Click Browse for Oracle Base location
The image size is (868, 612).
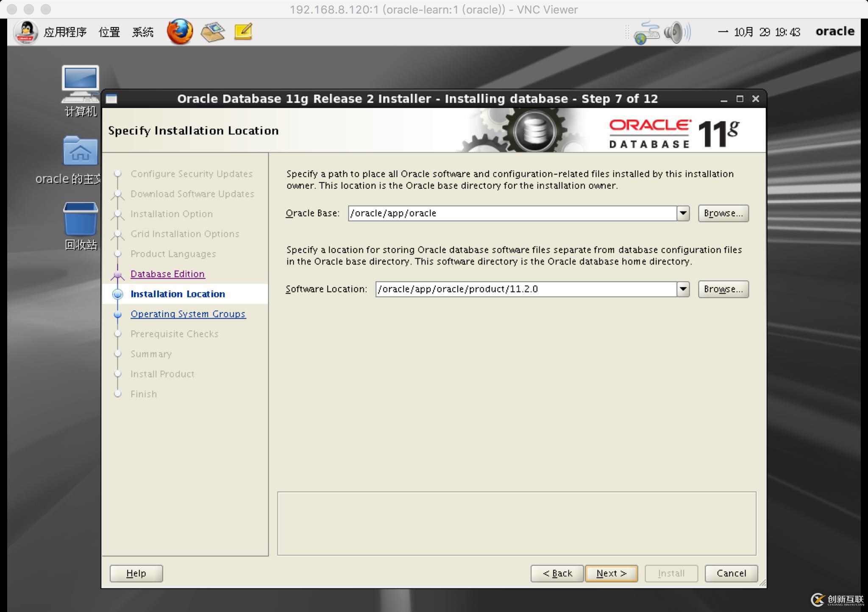pos(724,212)
